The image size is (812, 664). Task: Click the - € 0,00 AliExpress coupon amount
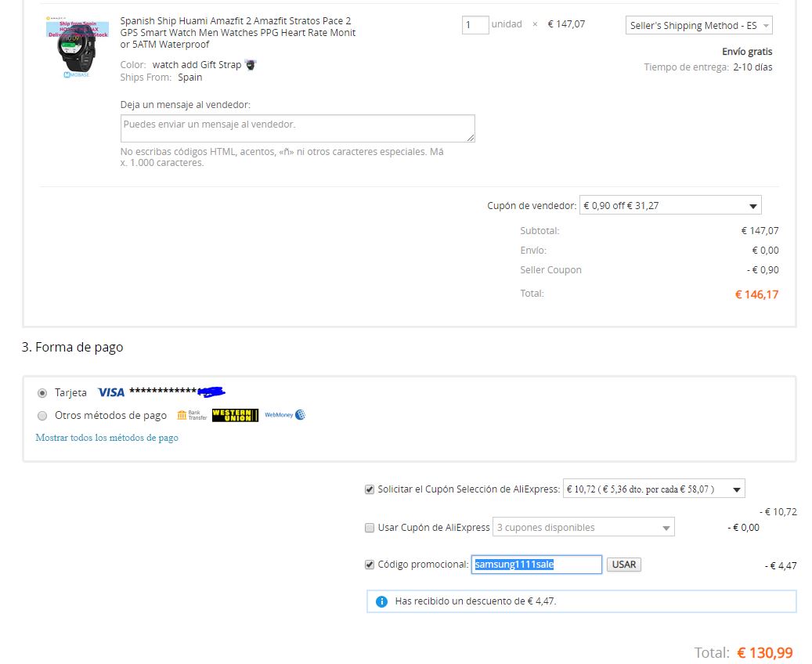743,528
